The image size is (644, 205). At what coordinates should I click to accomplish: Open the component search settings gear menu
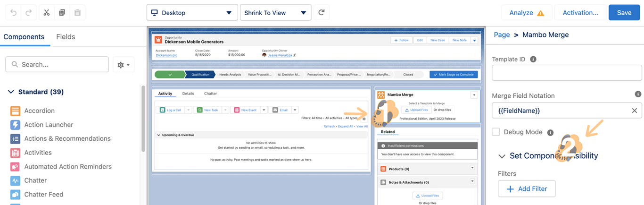(x=124, y=65)
